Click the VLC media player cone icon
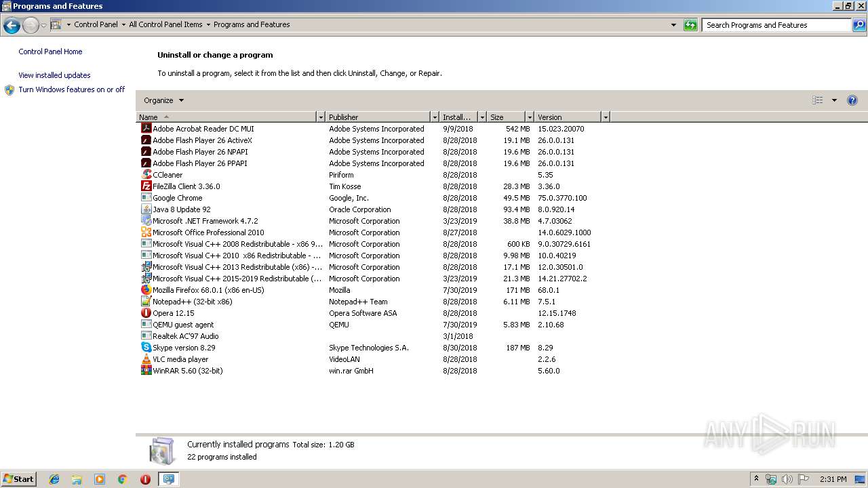 point(146,359)
